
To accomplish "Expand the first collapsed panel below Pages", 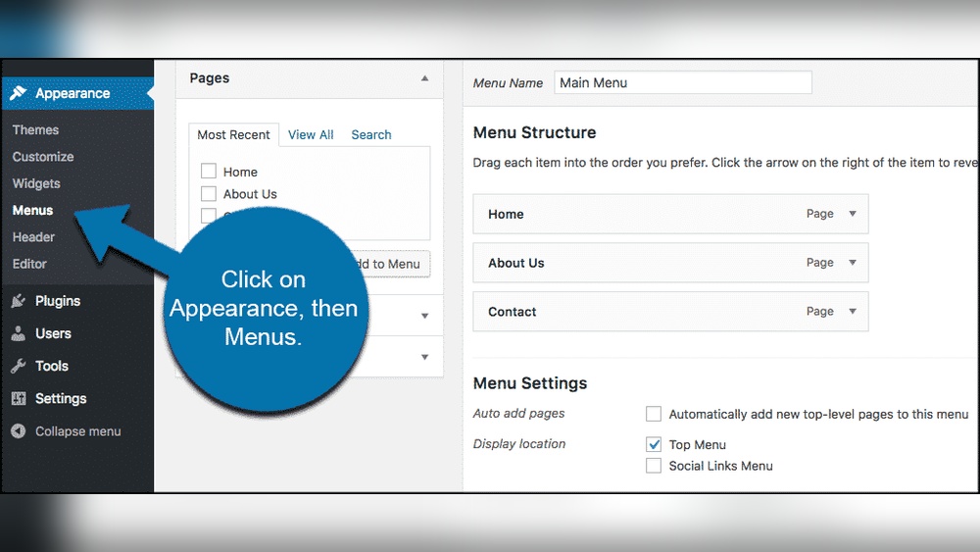I will [424, 316].
